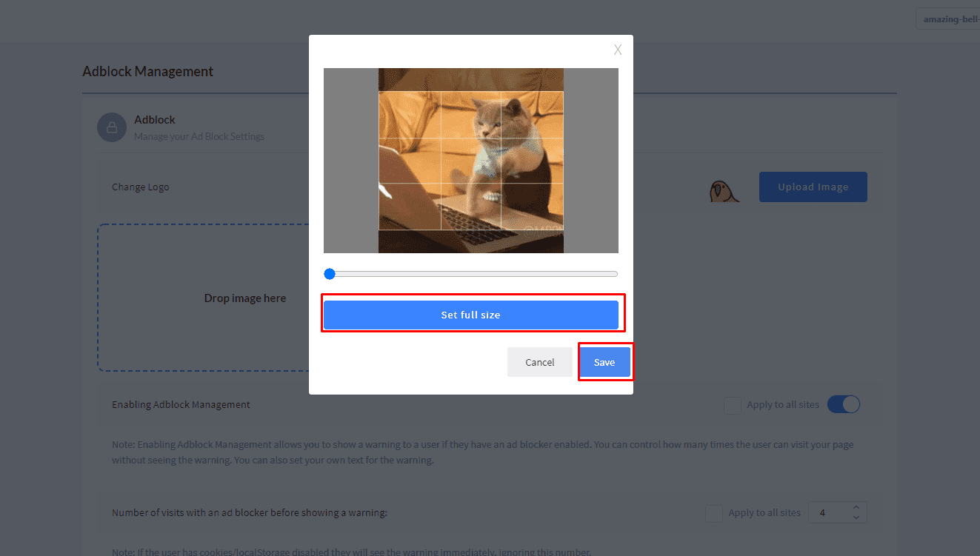Close the crop dialog with the X
This screenshot has width=980, height=556.
point(618,50)
